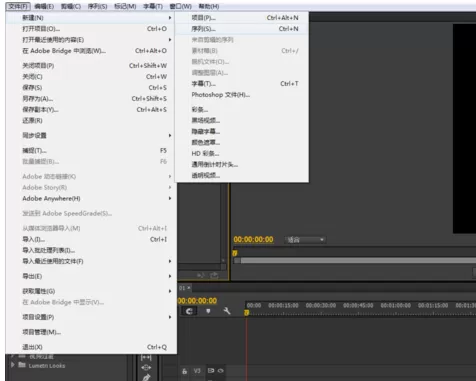Toggle the V3 track lock

185,371
